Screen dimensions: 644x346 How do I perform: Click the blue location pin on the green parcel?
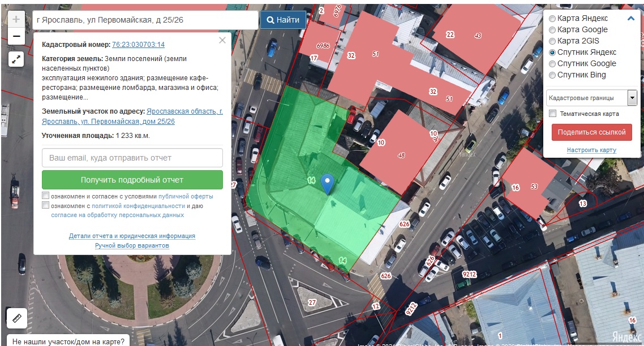click(327, 184)
